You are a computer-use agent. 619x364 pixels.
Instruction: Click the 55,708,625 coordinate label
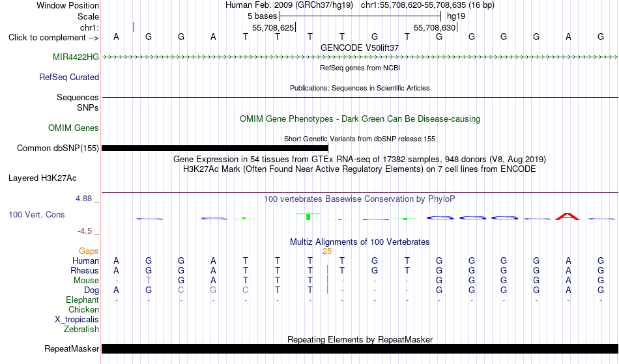click(x=273, y=27)
